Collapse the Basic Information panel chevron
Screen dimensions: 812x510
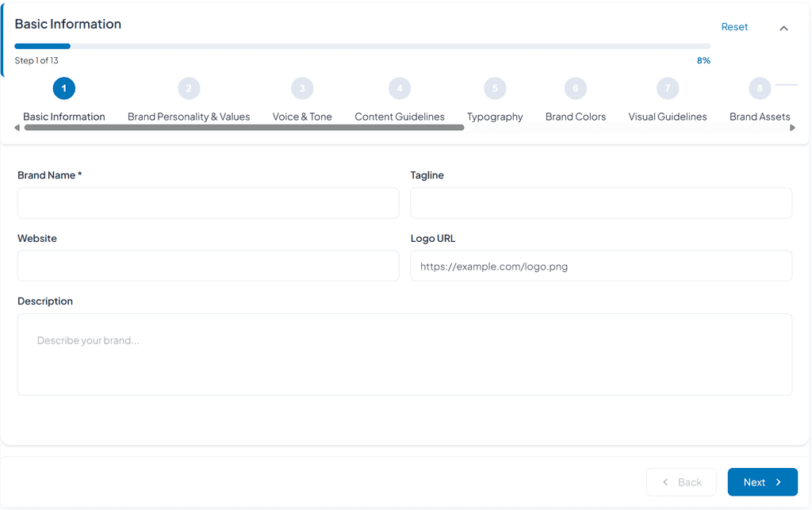(784, 29)
